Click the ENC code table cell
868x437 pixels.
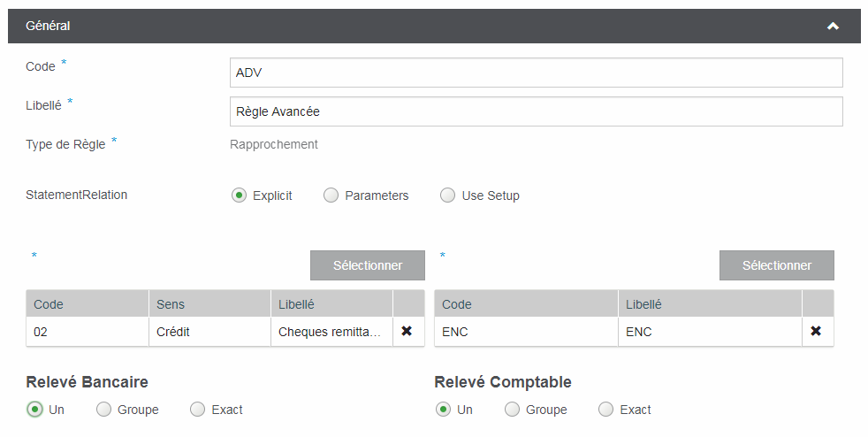(x=525, y=332)
